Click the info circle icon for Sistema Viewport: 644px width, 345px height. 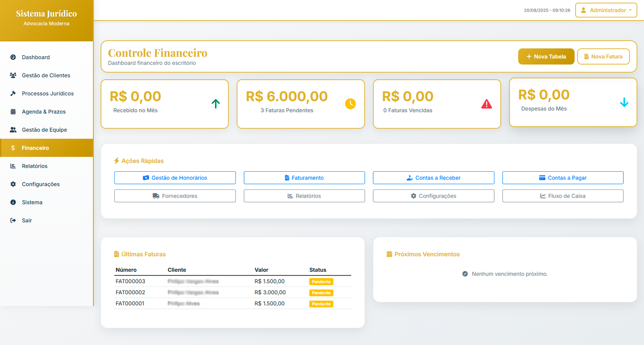pos(13,202)
